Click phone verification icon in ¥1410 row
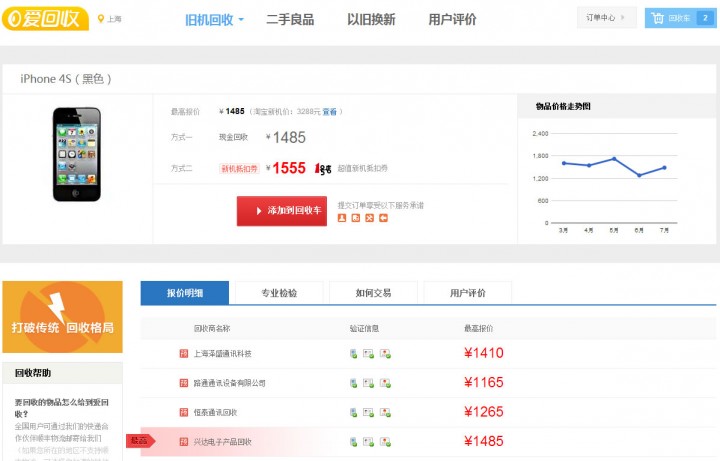Viewport: 720px width, 461px height. (354, 354)
